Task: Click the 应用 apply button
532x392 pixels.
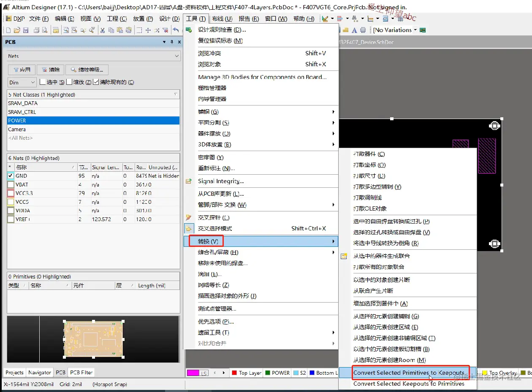Action: (x=22, y=70)
